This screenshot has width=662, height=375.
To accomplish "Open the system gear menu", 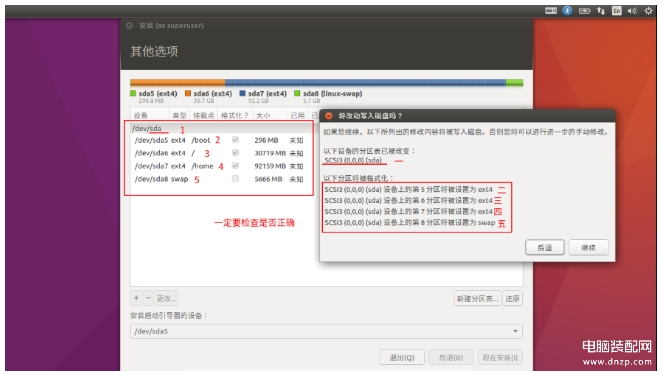I will click(x=648, y=11).
